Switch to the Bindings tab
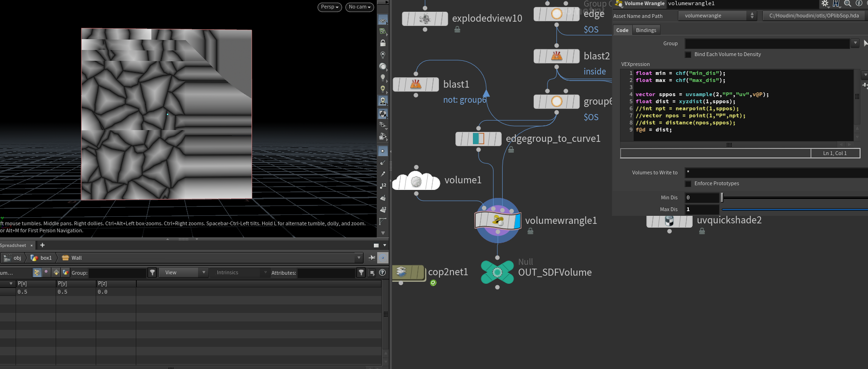Viewport: 868px width, 369px height. [645, 30]
